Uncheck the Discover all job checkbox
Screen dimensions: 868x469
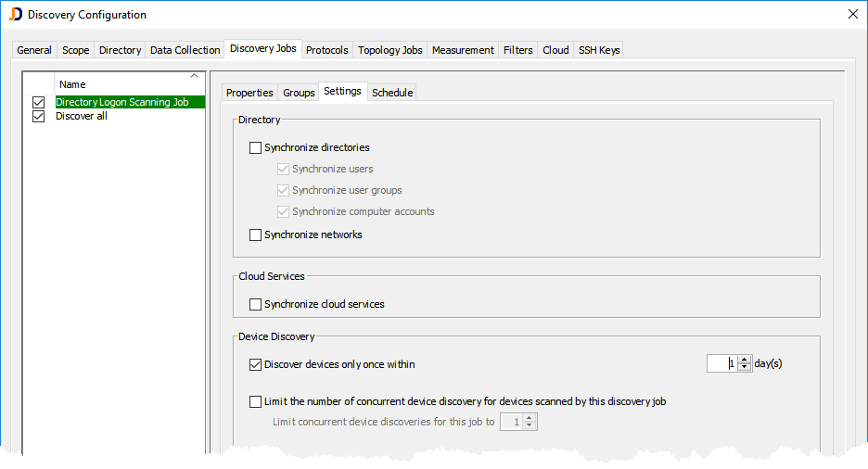coord(39,117)
